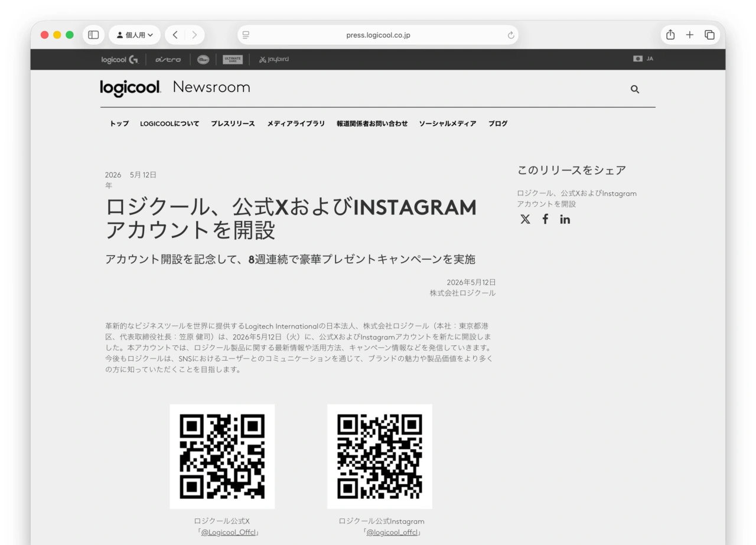
Task: Open the Ultimate Ears brand logo
Action: tap(233, 59)
